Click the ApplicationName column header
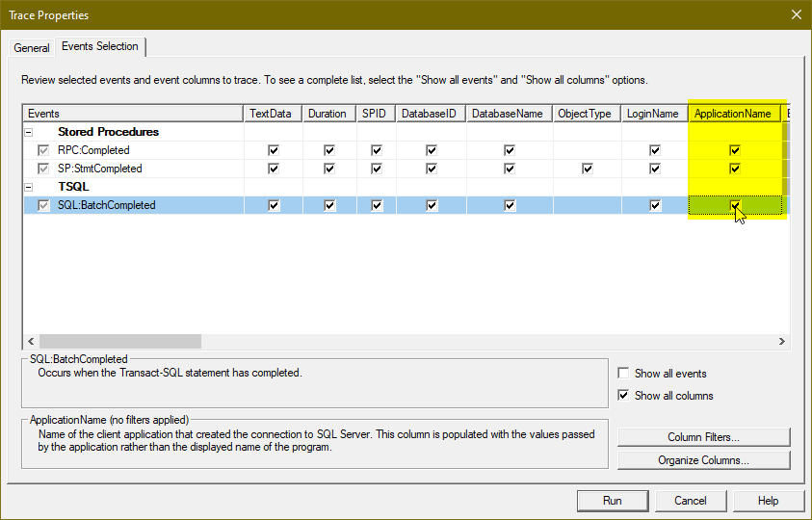The width and height of the screenshot is (812, 520). [735, 114]
